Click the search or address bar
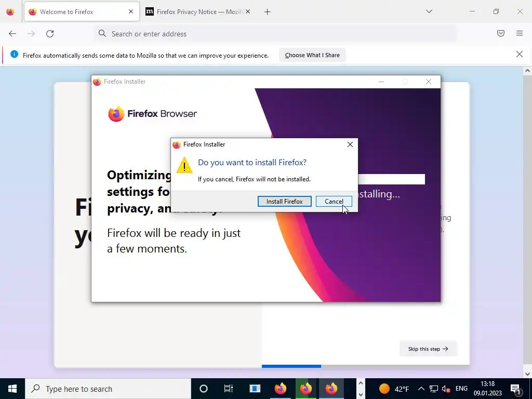Viewport: 532px width, 399px height. (275, 34)
